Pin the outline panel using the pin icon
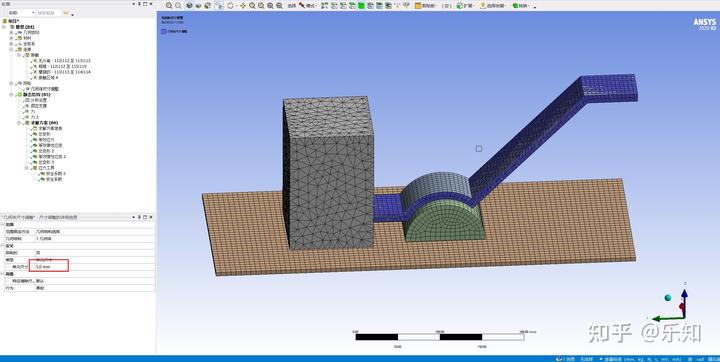This screenshot has height=362, width=720. 139,4
